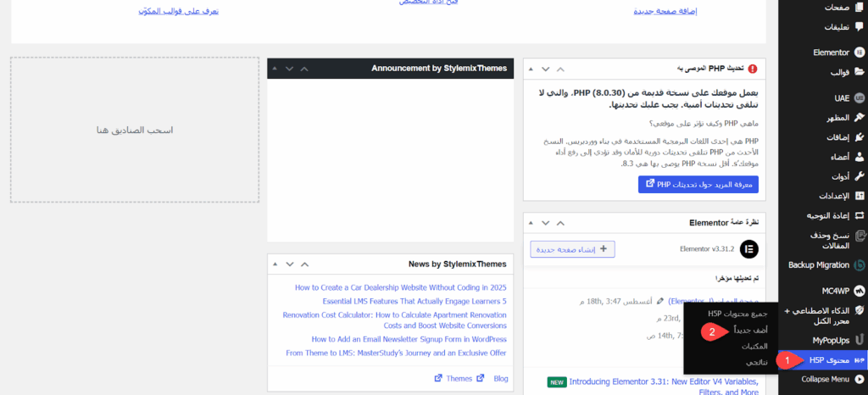
Task: Open Email Newsletter Signup Form news link
Action: point(409,339)
